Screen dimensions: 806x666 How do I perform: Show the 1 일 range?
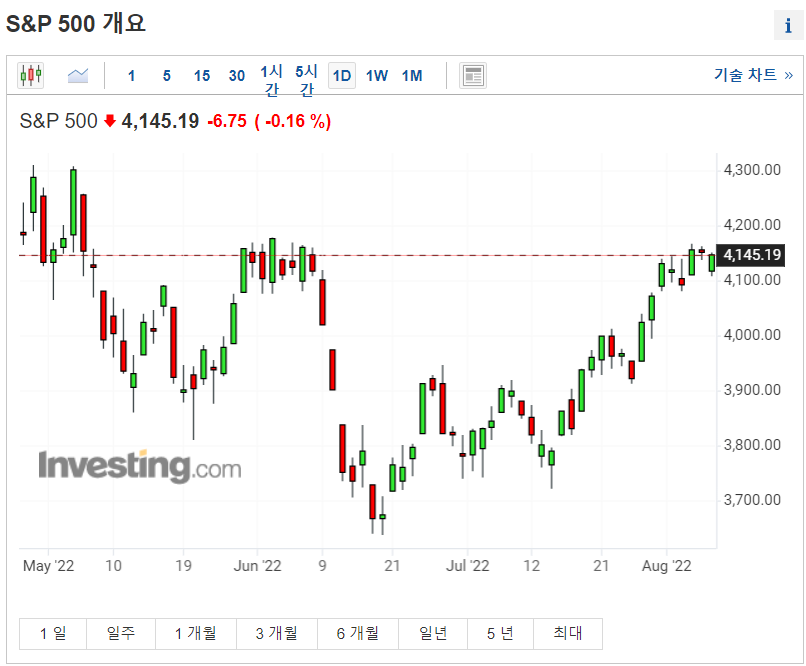point(53,634)
